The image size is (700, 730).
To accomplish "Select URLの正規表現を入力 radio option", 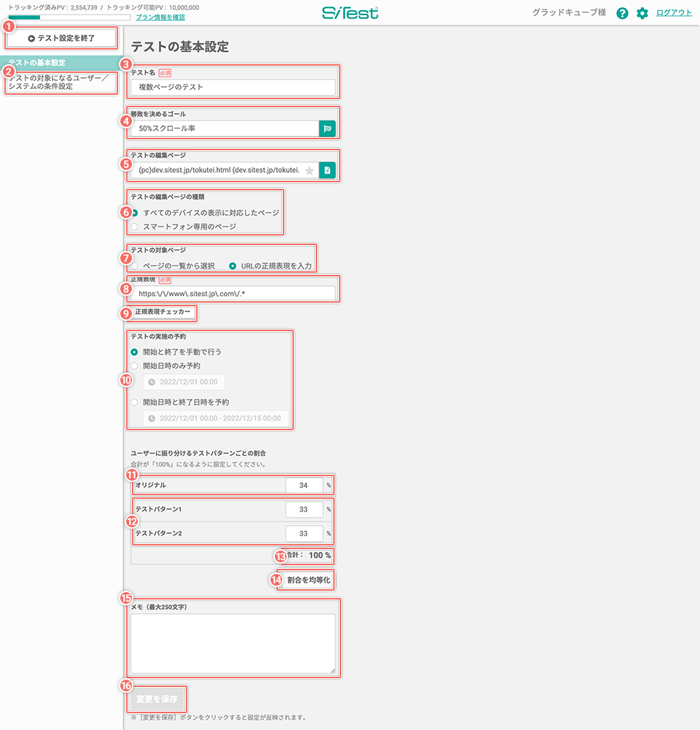I will 233,266.
